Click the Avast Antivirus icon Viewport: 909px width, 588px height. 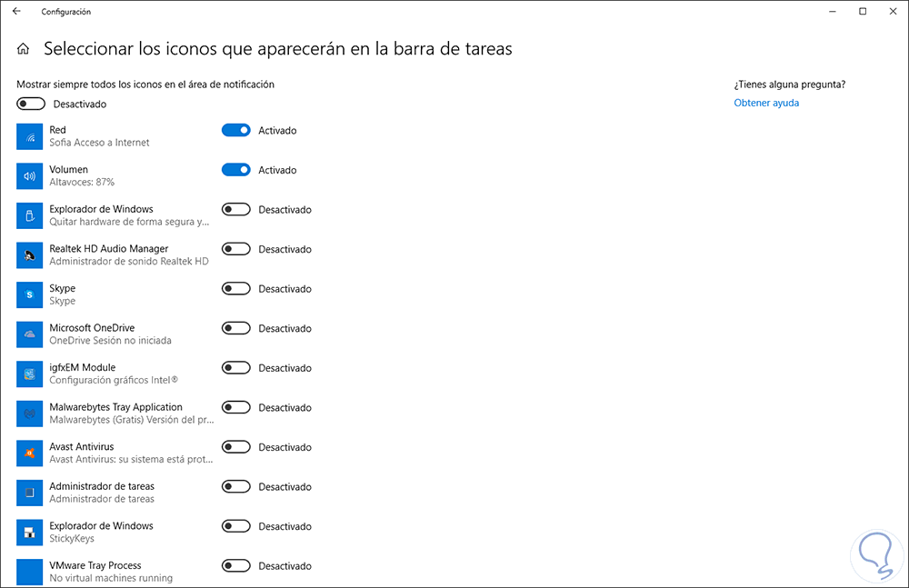pos(31,453)
